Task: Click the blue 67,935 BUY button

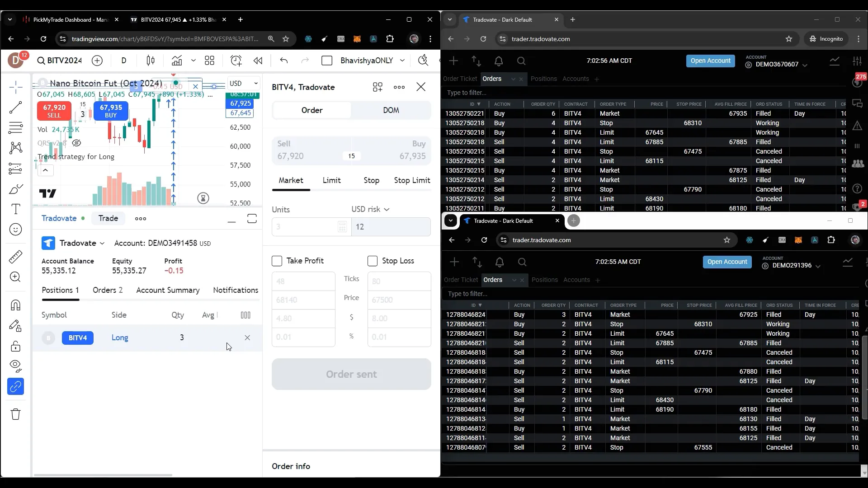Action: click(x=111, y=111)
